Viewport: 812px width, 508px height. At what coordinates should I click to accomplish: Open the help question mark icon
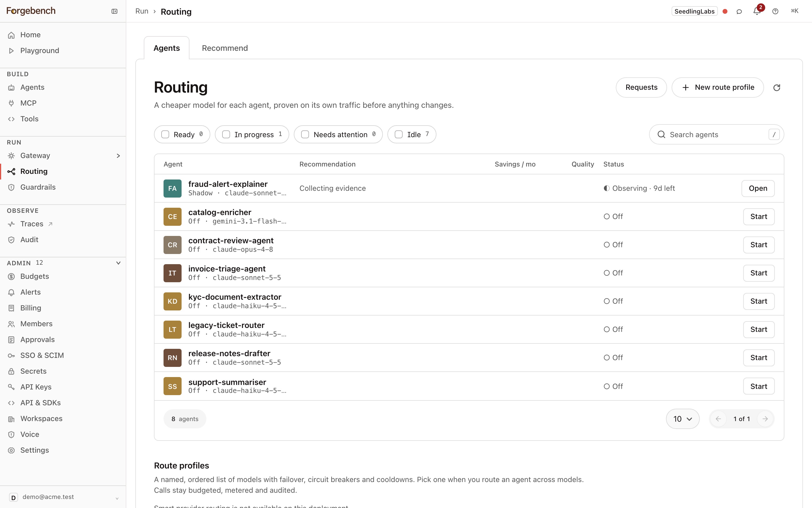click(775, 11)
